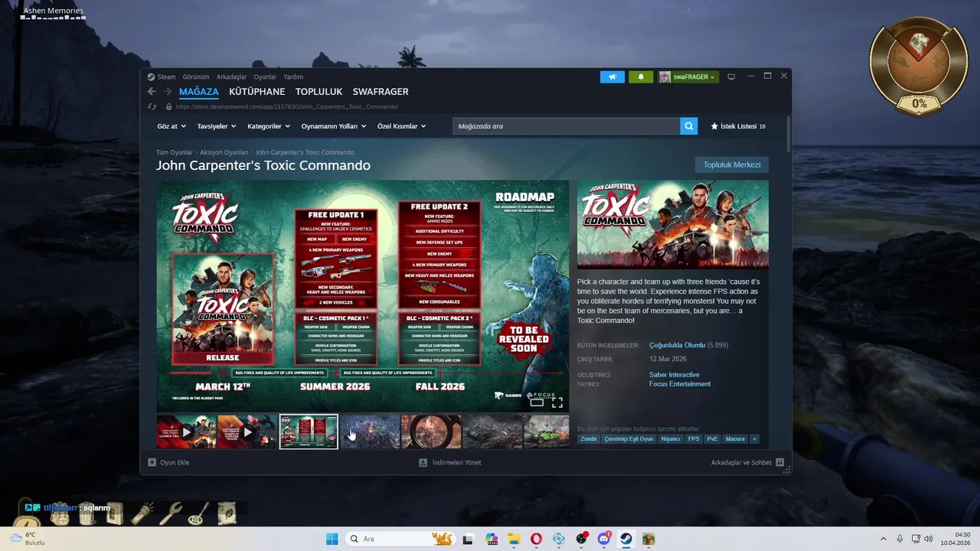
Task: Expand the Özel Kısımlar dropdown
Action: (402, 126)
